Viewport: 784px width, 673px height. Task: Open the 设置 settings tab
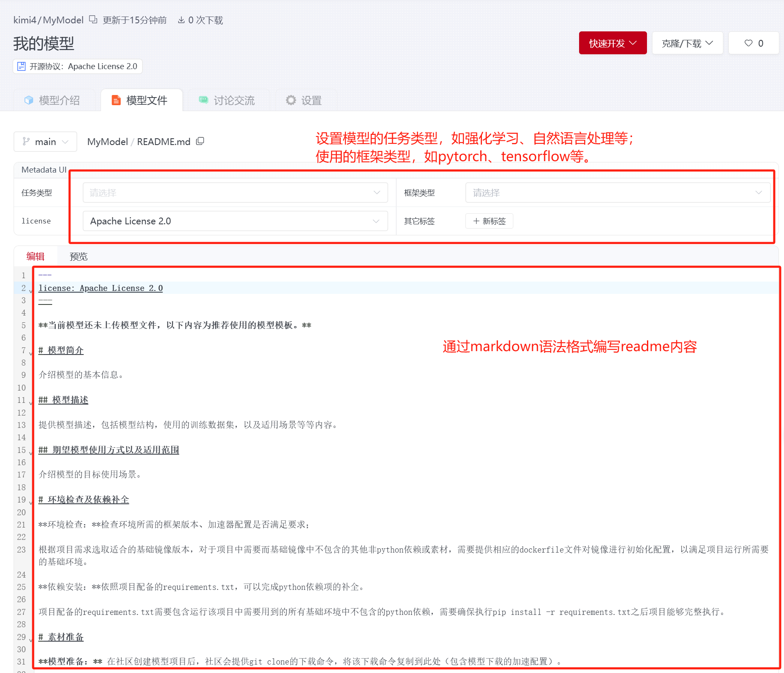[x=304, y=101]
